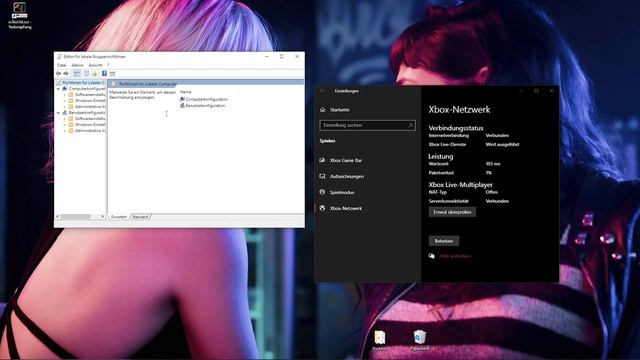
Task: Open the Ansicht menu
Action: [95, 65]
